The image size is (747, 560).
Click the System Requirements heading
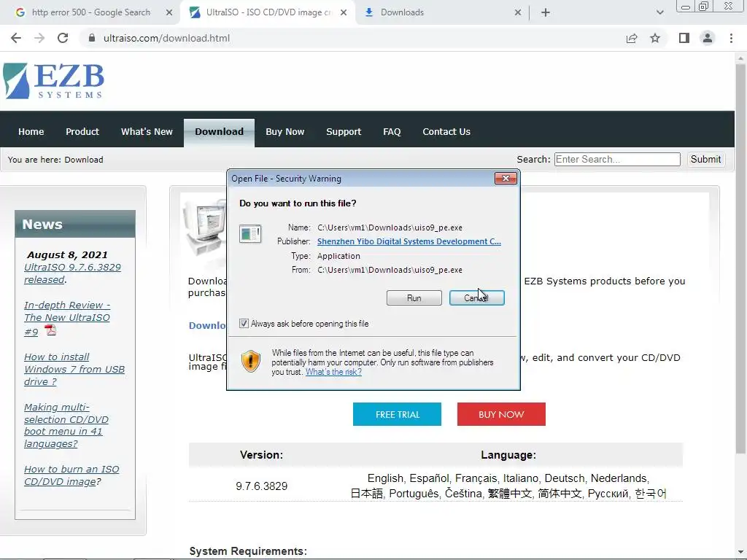point(248,551)
